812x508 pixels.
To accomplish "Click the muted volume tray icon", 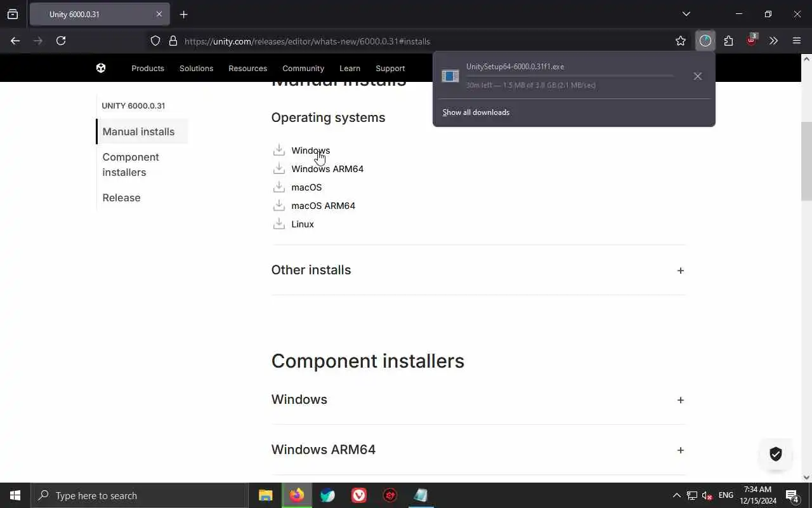I will (707, 495).
